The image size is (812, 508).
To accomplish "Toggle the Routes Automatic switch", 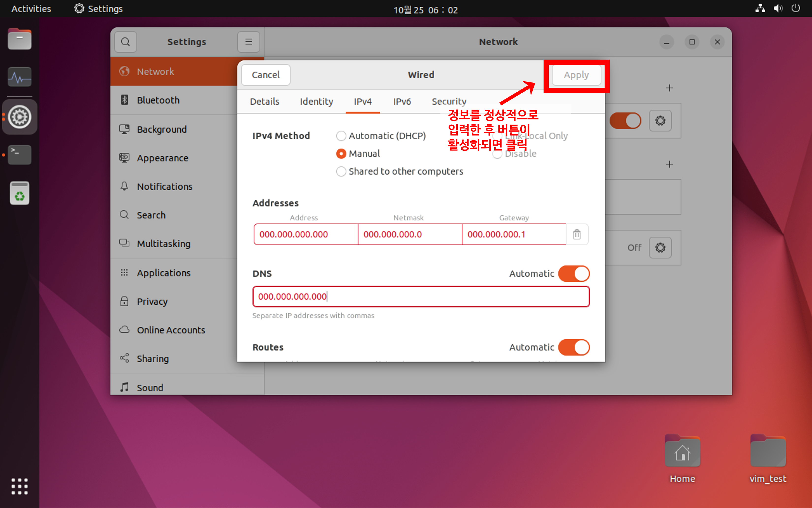I will click(x=574, y=347).
